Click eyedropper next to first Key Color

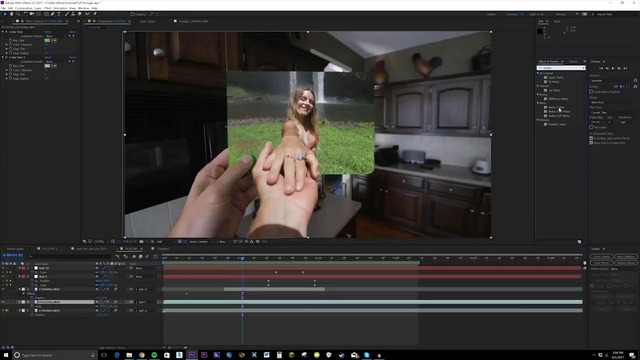[54, 40]
